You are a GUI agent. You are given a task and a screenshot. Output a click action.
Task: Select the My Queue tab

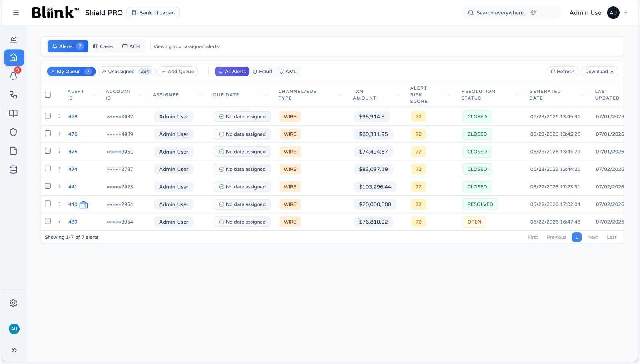(x=71, y=72)
